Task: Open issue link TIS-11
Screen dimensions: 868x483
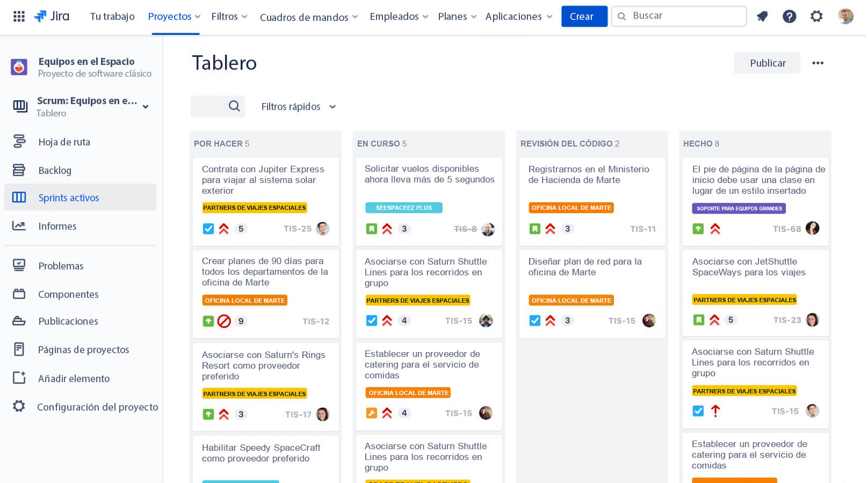Action: [x=643, y=229]
